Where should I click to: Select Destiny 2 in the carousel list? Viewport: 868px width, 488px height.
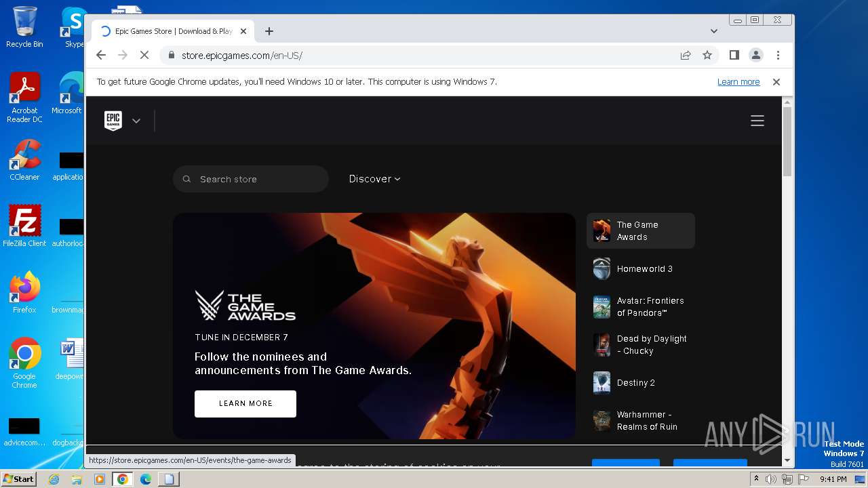(641, 382)
